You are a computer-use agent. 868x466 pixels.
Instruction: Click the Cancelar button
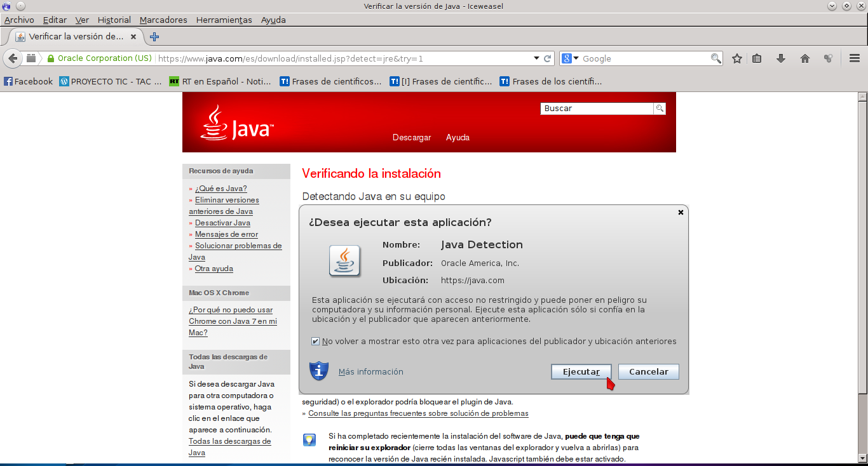(x=648, y=371)
